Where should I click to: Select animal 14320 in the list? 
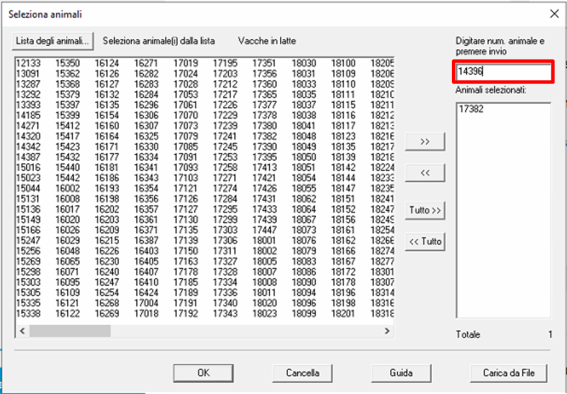coord(29,136)
